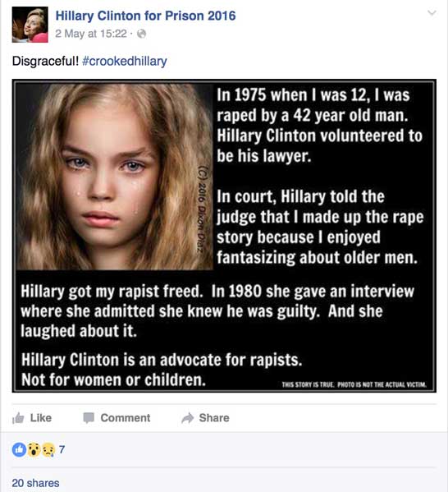The width and height of the screenshot is (448, 492).
Task: Click the speech bubble Comment icon
Action: (x=89, y=418)
